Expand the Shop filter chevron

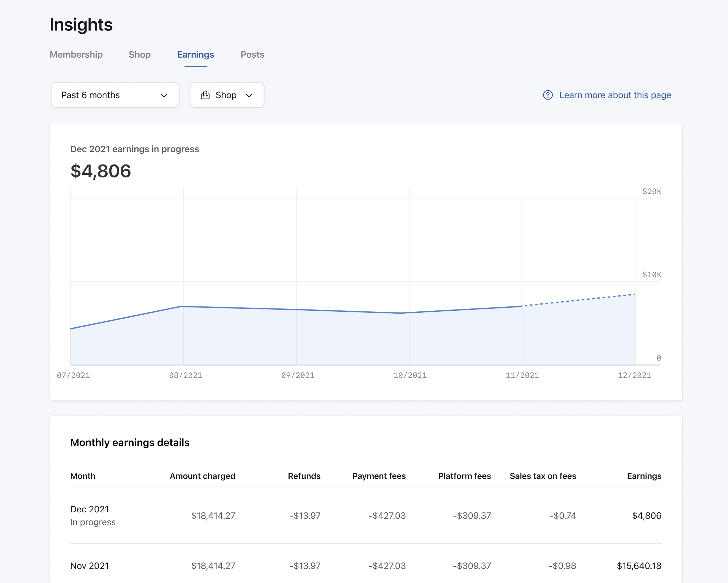click(249, 95)
